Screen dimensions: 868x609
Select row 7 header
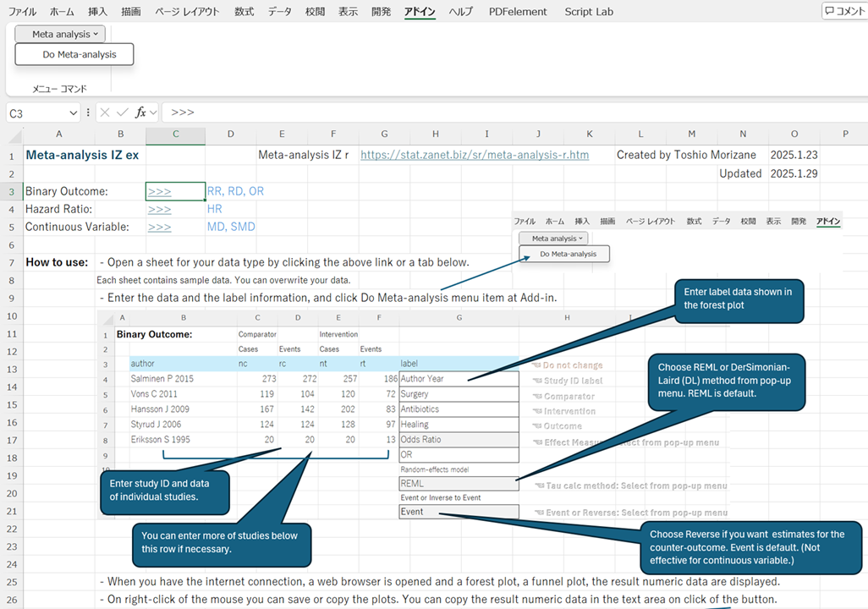pyautogui.click(x=12, y=262)
